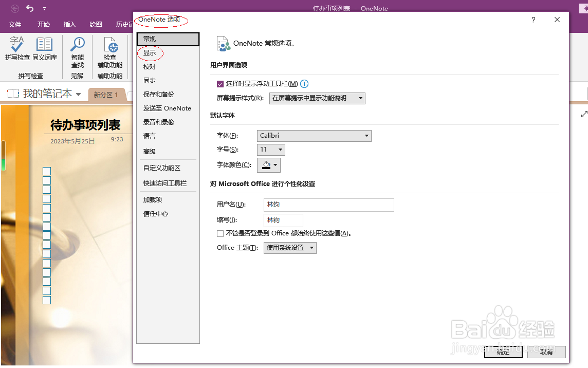Click the info icon next to floating toolbar option
Viewport: 588px width, 368px height.
click(x=304, y=84)
